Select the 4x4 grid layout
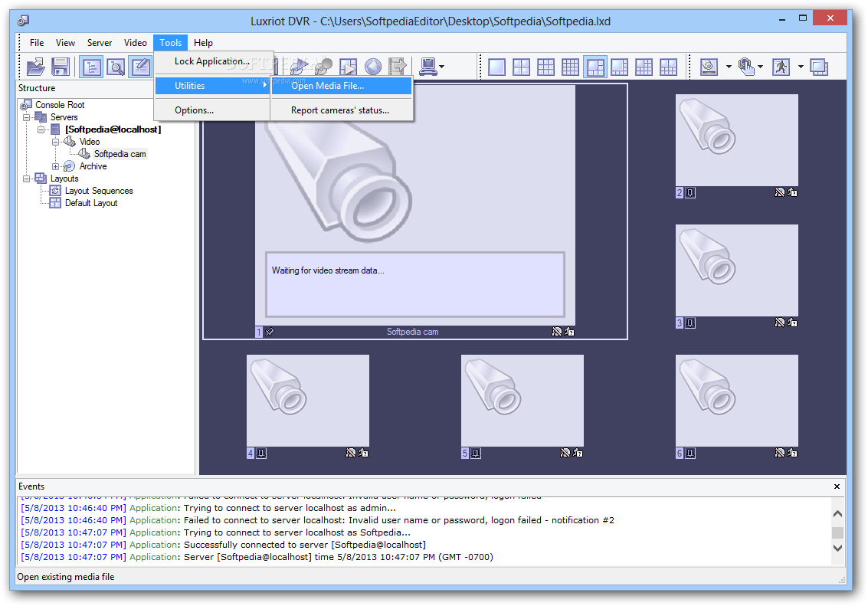 pos(570,67)
